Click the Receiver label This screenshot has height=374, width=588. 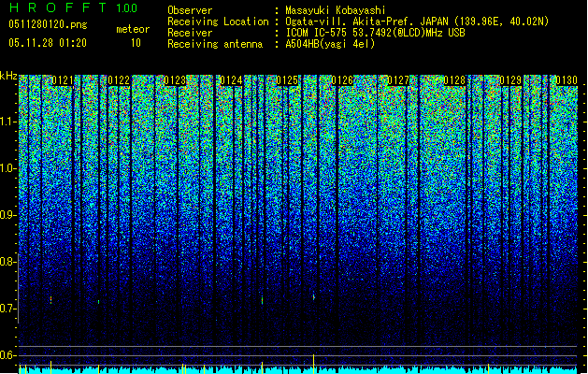(190, 33)
